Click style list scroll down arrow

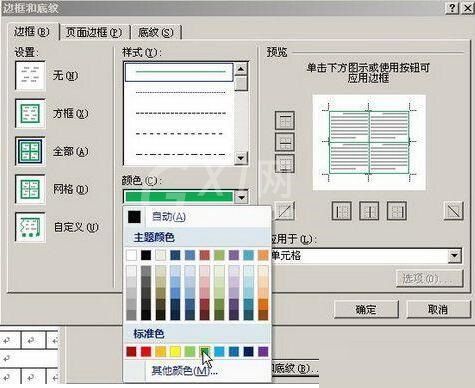point(241,157)
